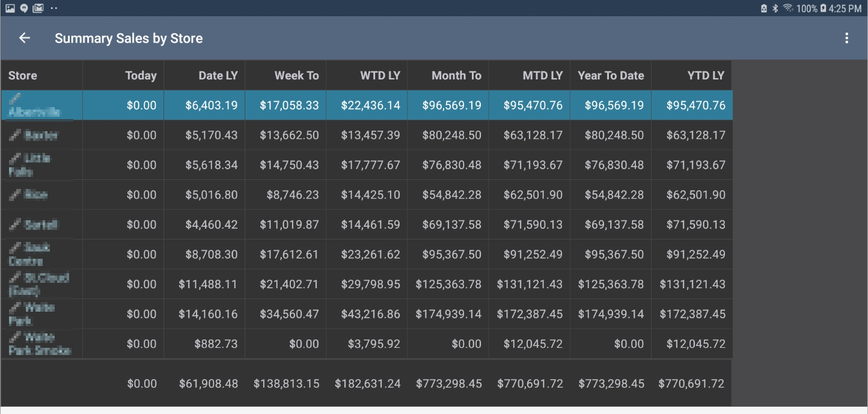This screenshot has width=868, height=414.
Task: Tap the image notification icon in status bar
Action: 10,8
